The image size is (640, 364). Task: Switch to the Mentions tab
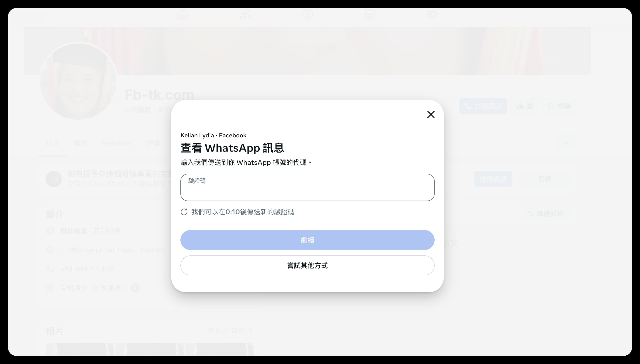click(x=117, y=143)
